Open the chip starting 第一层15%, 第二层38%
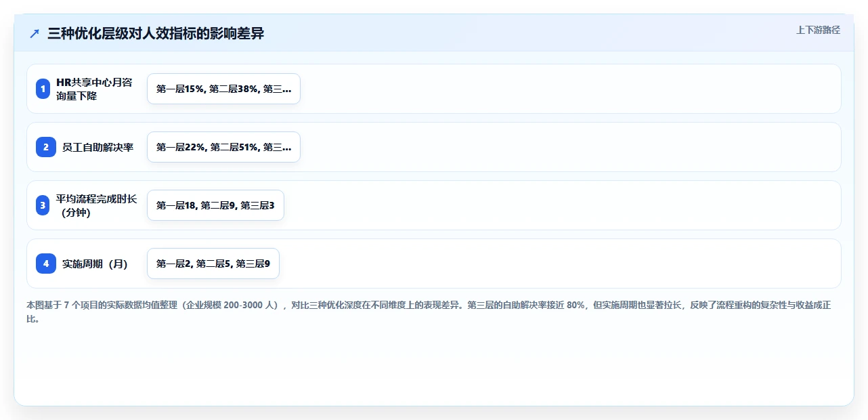The image size is (868, 420). (223, 89)
